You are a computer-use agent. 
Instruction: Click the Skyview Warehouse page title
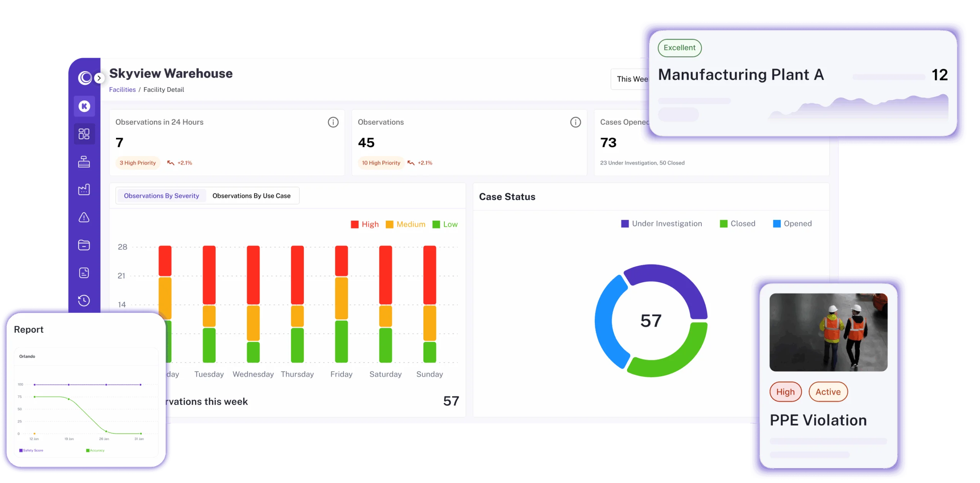171,73
